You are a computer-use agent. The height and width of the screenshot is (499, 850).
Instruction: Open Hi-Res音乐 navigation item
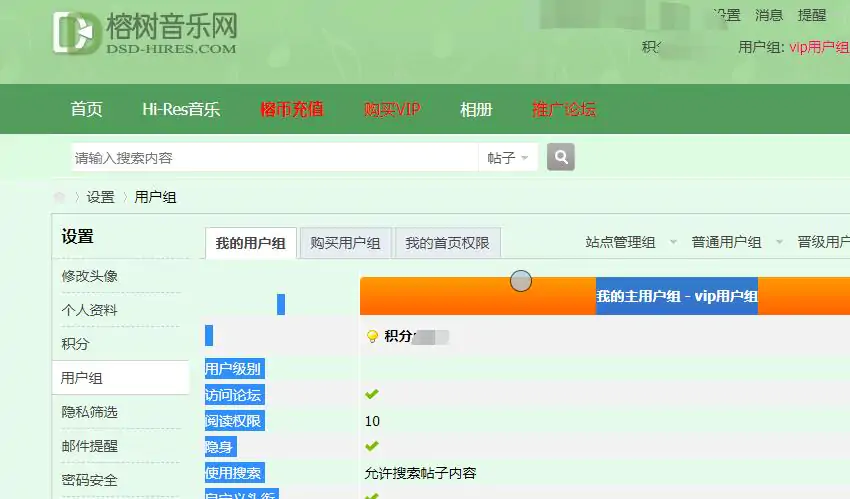(181, 109)
